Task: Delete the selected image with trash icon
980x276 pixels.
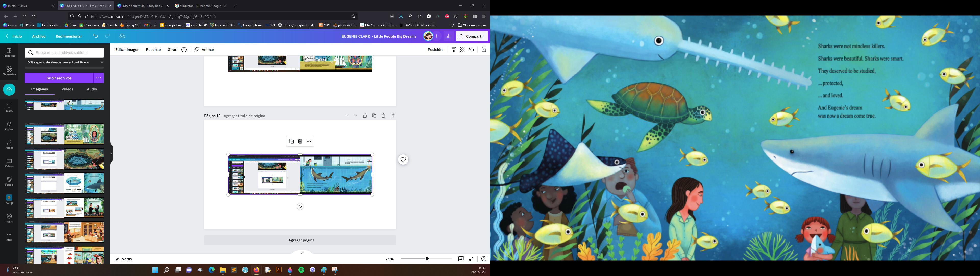Action: [300, 141]
